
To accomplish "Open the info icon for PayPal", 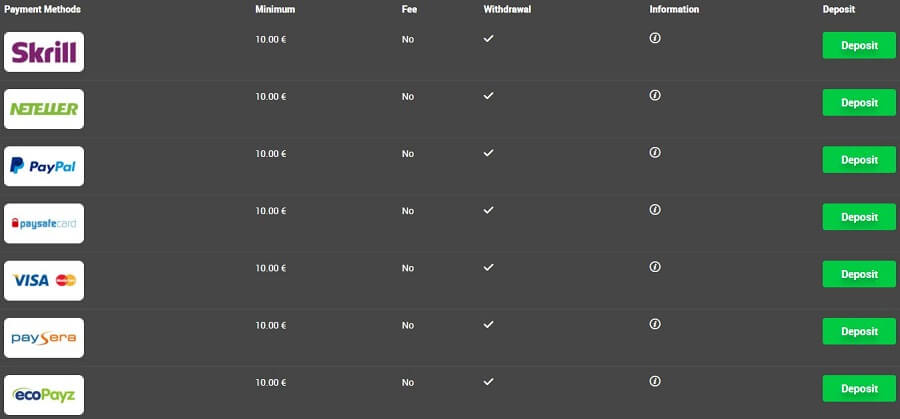I will [x=655, y=153].
